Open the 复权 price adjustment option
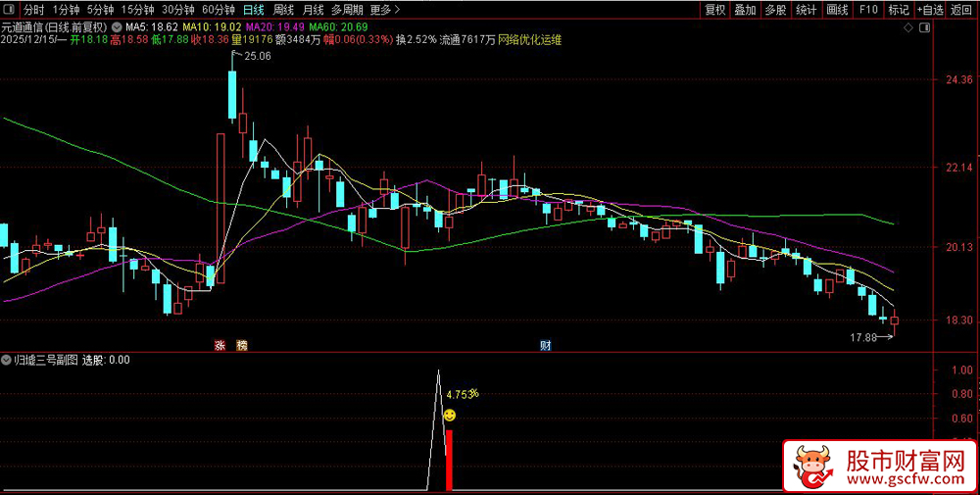980x495 pixels. pyautogui.click(x=715, y=10)
